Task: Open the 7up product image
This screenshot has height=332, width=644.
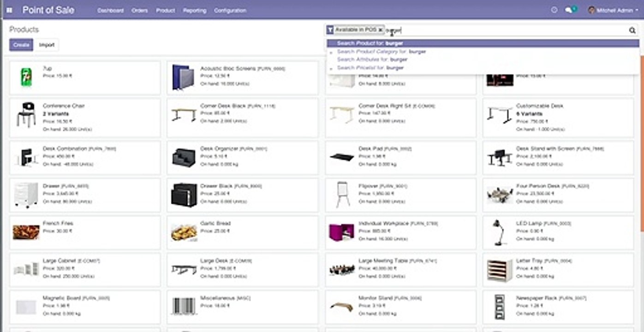Action: click(x=26, y=77)
